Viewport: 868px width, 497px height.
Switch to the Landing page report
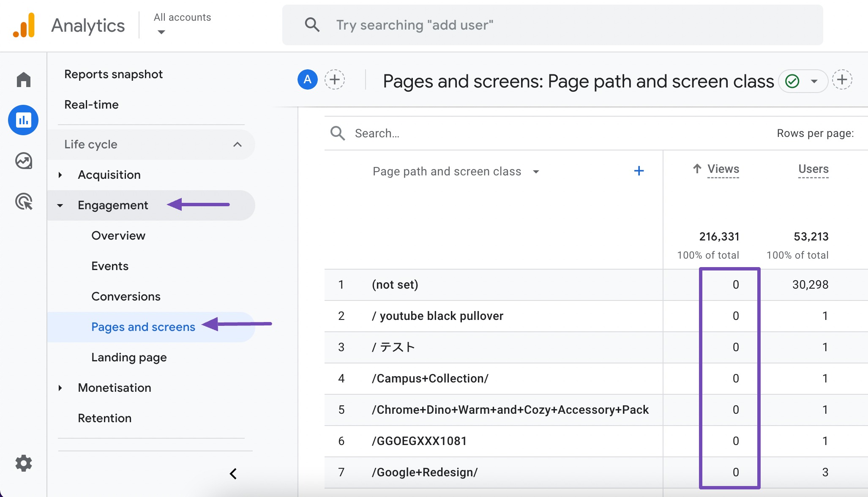128,357
